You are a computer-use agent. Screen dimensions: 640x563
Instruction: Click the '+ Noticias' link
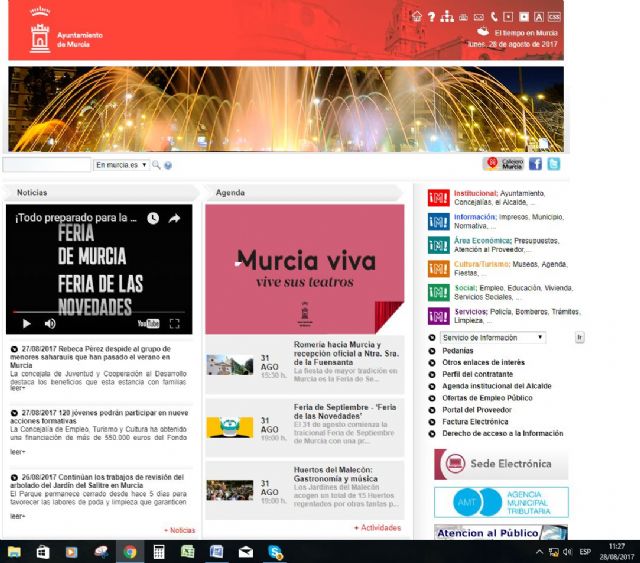click(x=179, y=530)
